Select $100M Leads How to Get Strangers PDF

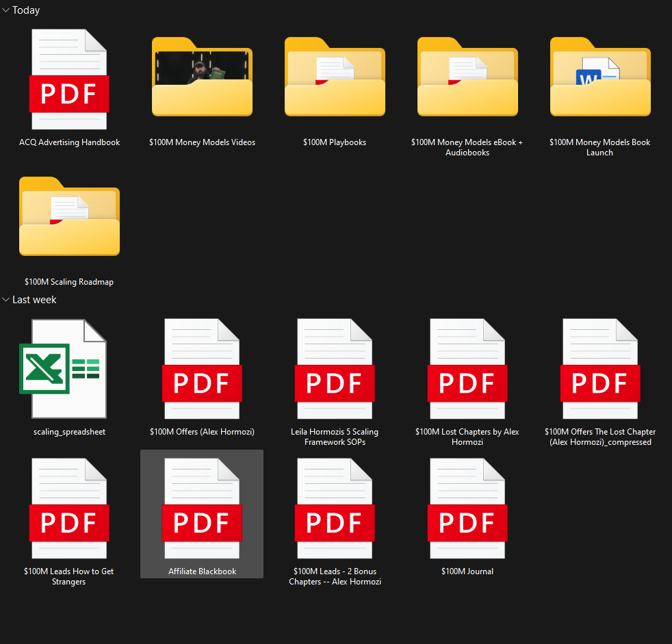(69, 508)
